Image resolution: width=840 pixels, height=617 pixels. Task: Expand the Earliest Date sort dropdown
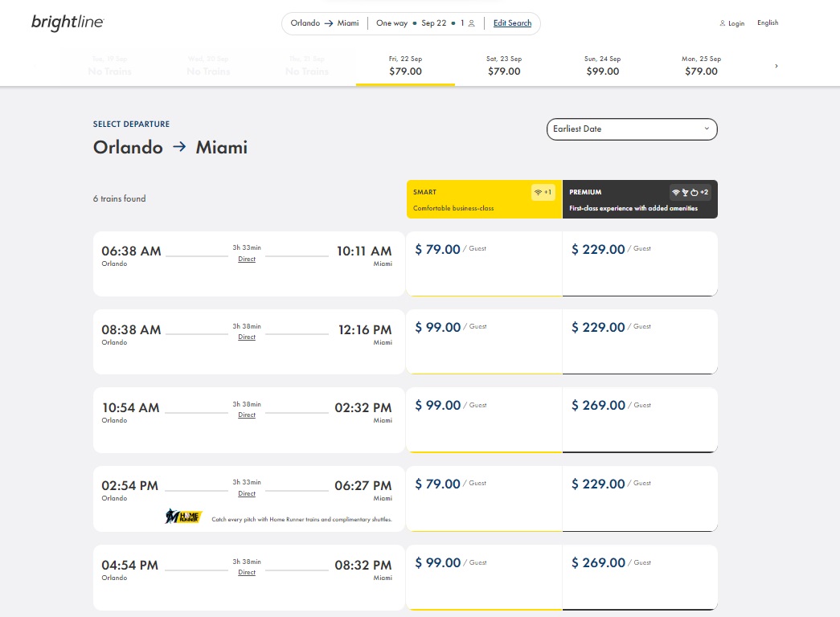632,129
